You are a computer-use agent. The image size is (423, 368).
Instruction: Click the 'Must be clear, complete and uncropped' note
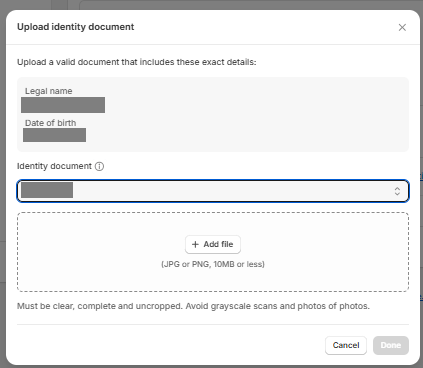coord(193,306)
